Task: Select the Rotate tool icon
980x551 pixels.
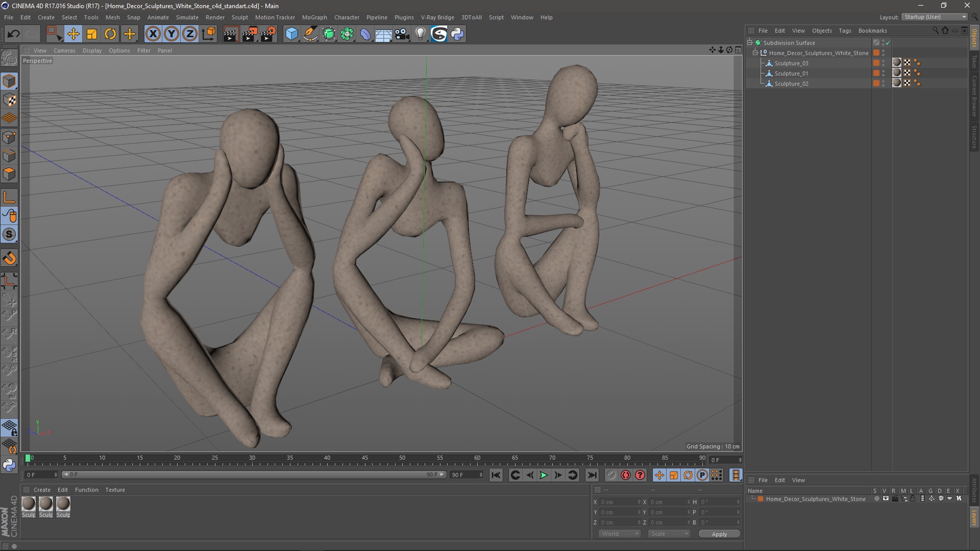Action: [x=110, y=34]
